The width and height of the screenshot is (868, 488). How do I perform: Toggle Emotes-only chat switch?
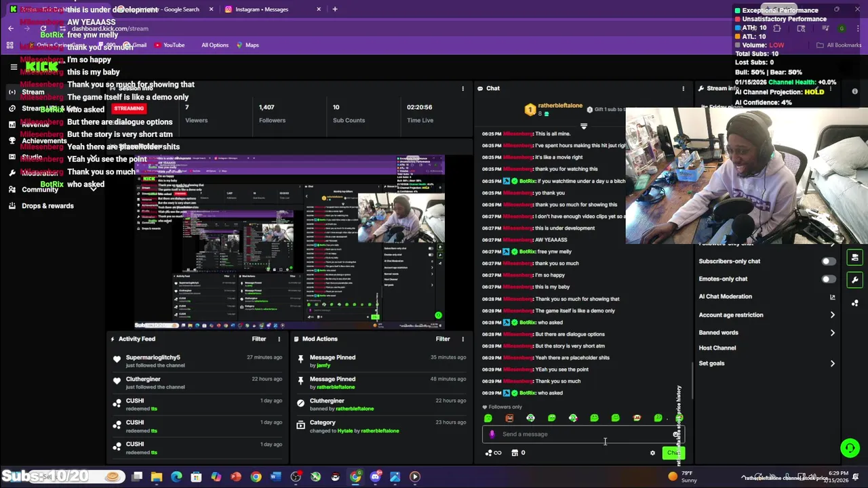point(828,279)
